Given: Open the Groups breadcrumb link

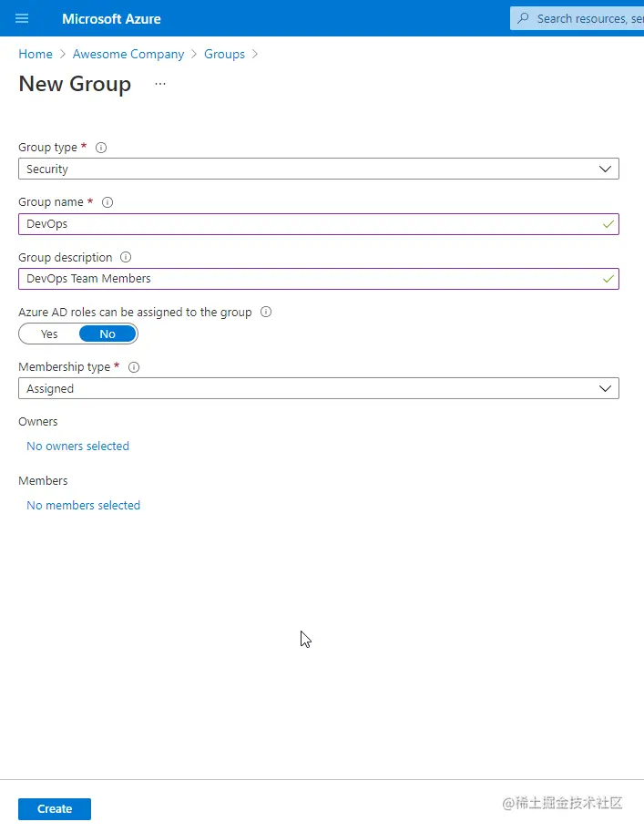Looking at the screenshot, I should [224, 54].
